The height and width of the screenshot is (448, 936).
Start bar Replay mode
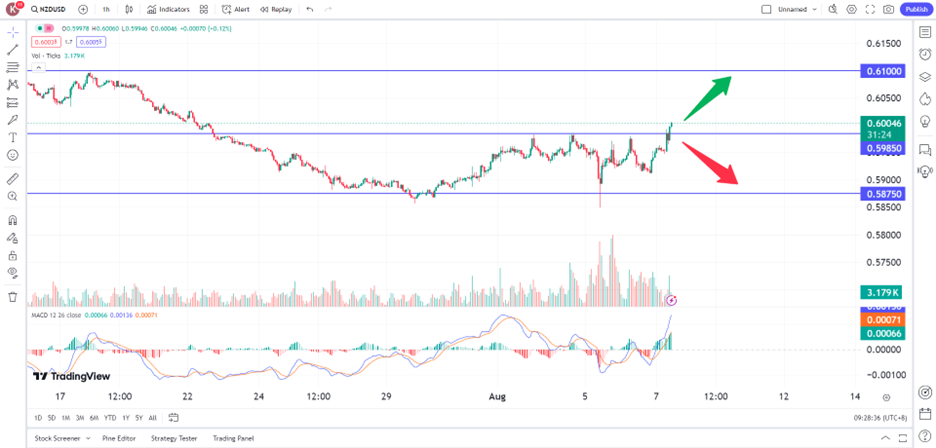tap(276, 10)
